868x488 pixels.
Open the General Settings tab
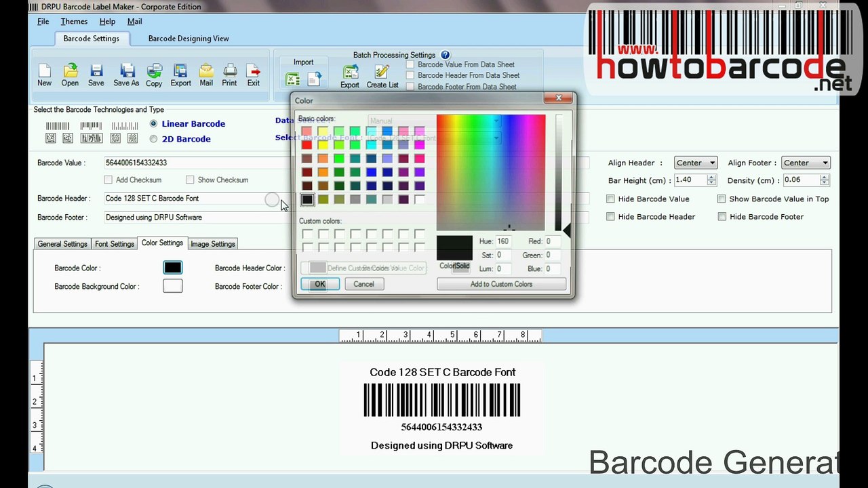[62, 244]
